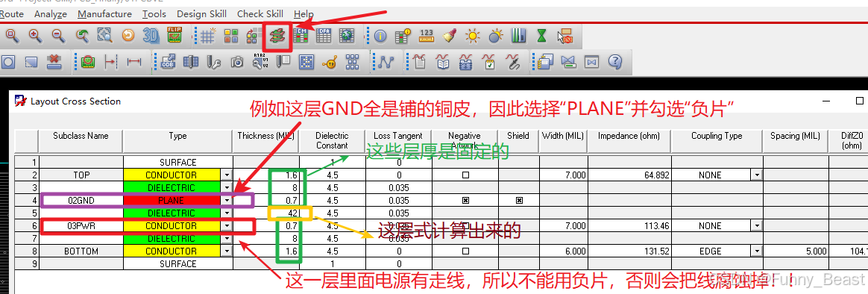Open the Help menu
868x294 pixels.
point(304,14)
